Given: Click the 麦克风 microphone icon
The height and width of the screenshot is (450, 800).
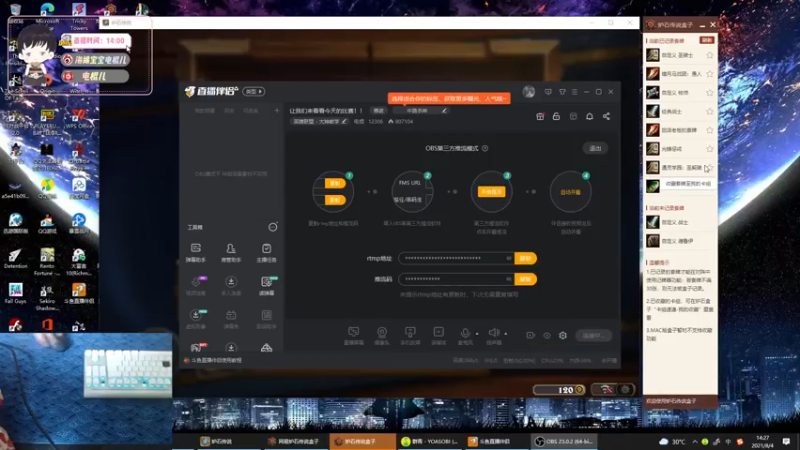Looking at the screenshot, I should pos(465,333).
